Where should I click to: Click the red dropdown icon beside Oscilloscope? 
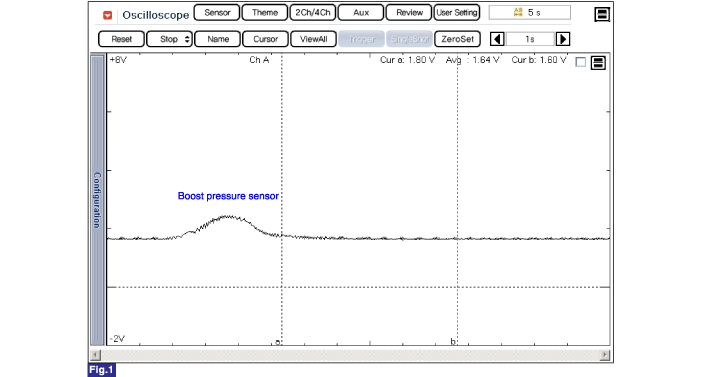point(107,15)
